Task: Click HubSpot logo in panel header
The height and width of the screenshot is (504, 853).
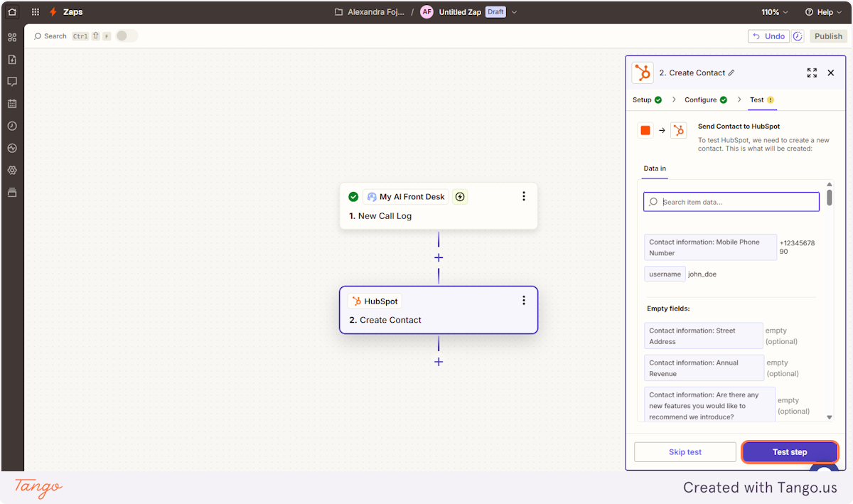Action: (643, 73)
